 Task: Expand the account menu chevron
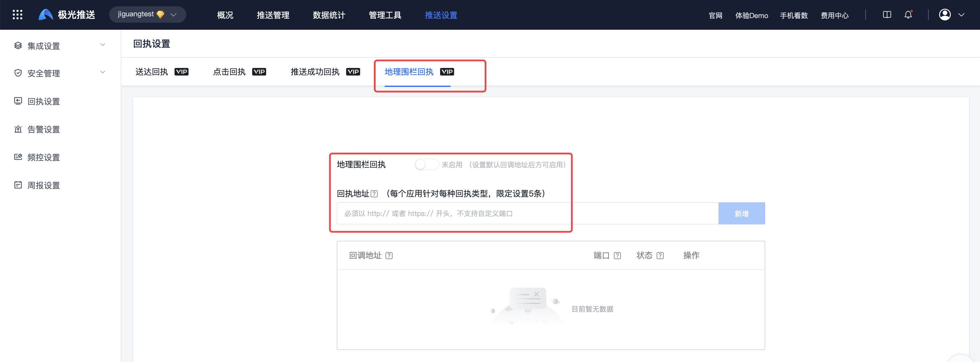pos(961,15)
